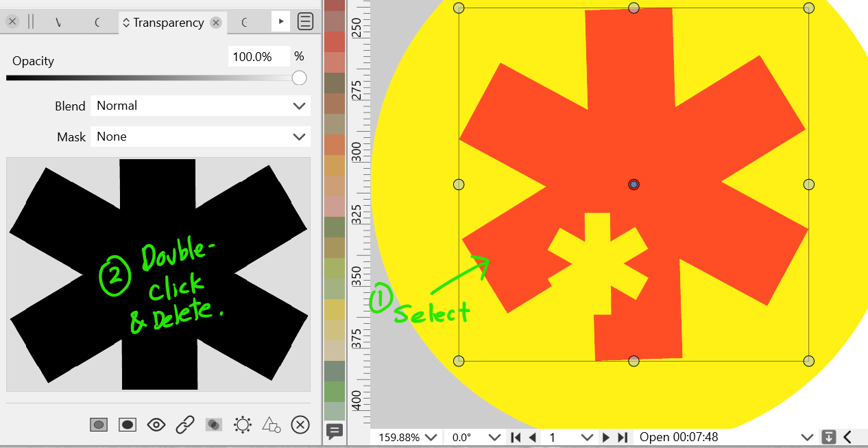This screenshot has width=868, height=448.
Task: Click the shapes icon under mask preview
Action: click(272, 425)
